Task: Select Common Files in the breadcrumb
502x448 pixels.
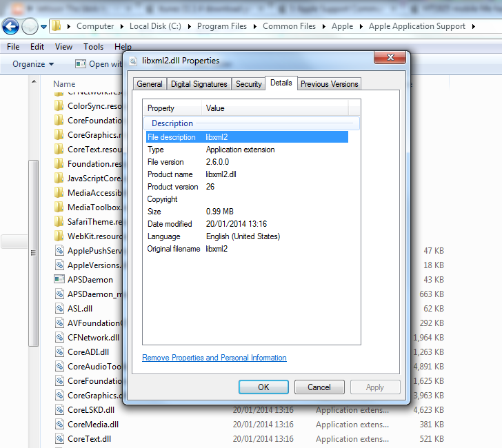Action: (x=289, y=26)
